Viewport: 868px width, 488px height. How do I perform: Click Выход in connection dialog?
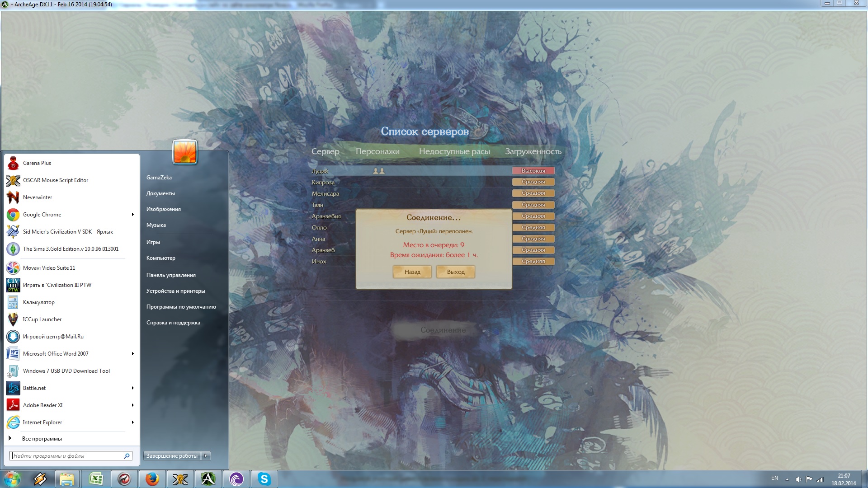tap(456, 272)
